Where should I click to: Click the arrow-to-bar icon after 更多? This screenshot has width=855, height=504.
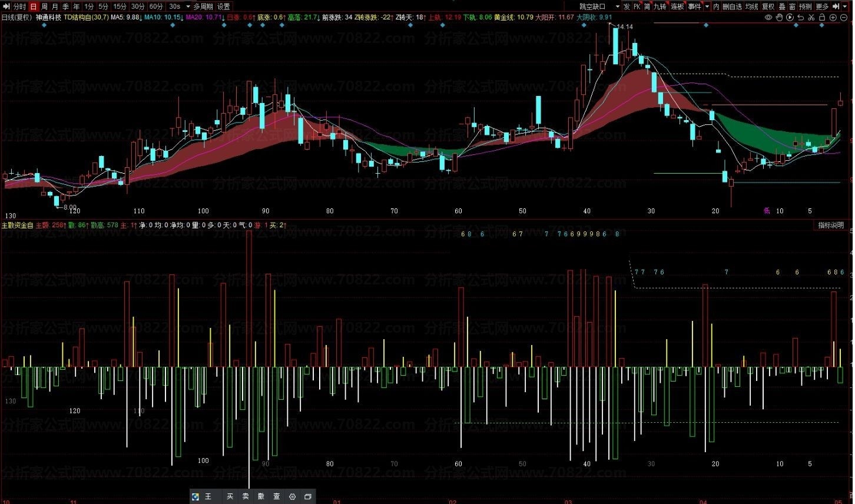click(836, 6)
